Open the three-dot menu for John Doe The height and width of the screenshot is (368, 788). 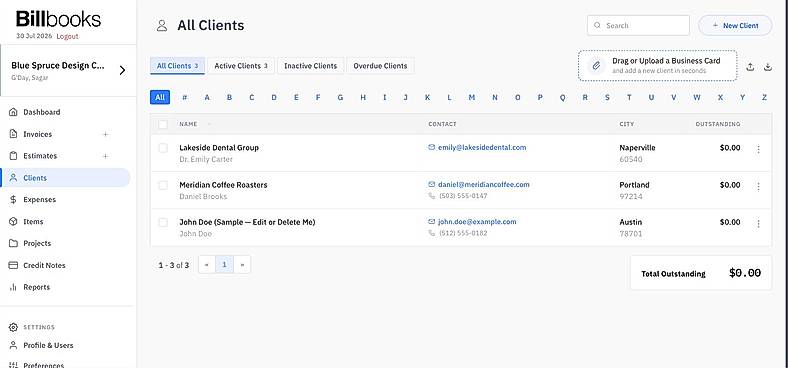758,224
